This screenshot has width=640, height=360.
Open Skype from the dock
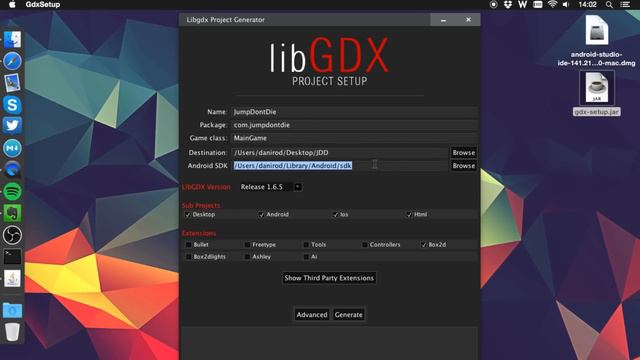(x=12, y=104)
